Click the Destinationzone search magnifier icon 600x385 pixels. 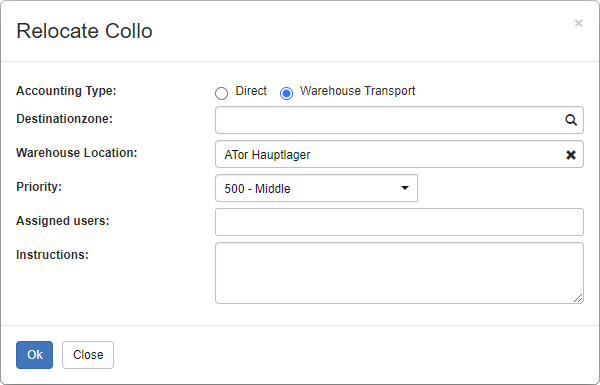(571, 120)
